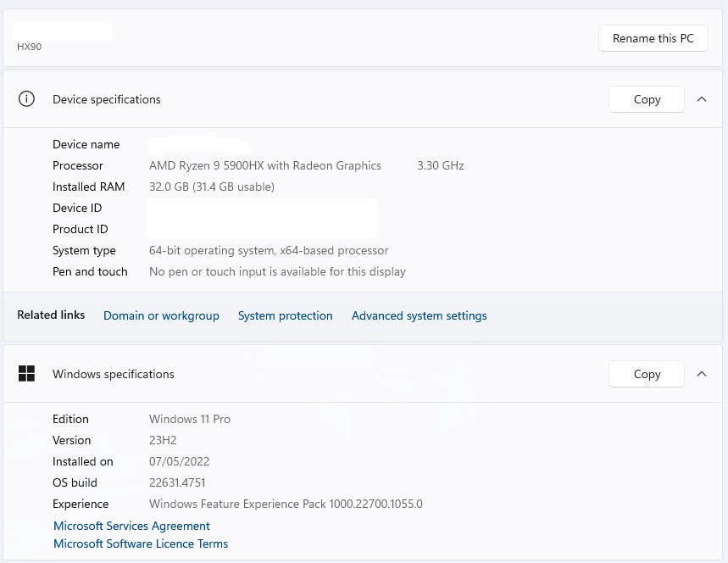This screenshot has height=563, width=728.
Task: Click the Windows logo icon
Action: [27, 374]
